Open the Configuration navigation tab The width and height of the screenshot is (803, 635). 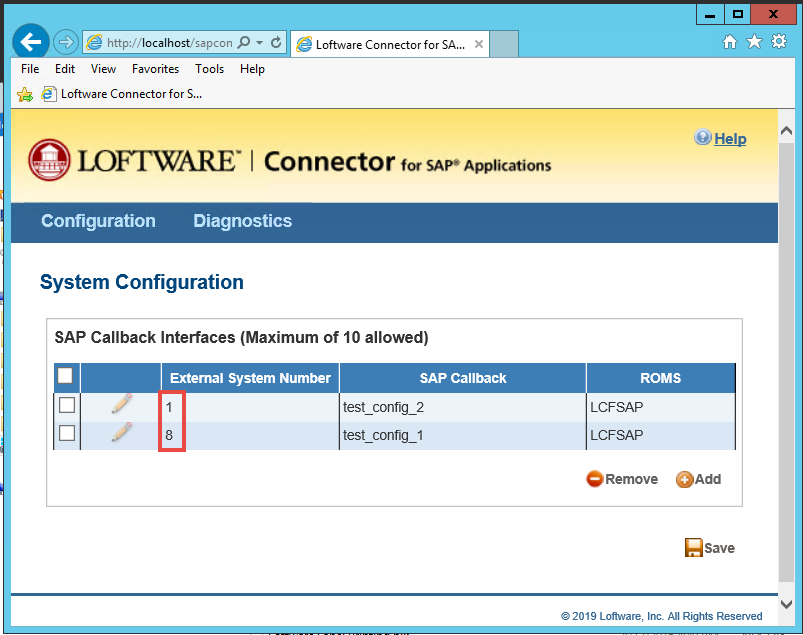coord(98,221)
